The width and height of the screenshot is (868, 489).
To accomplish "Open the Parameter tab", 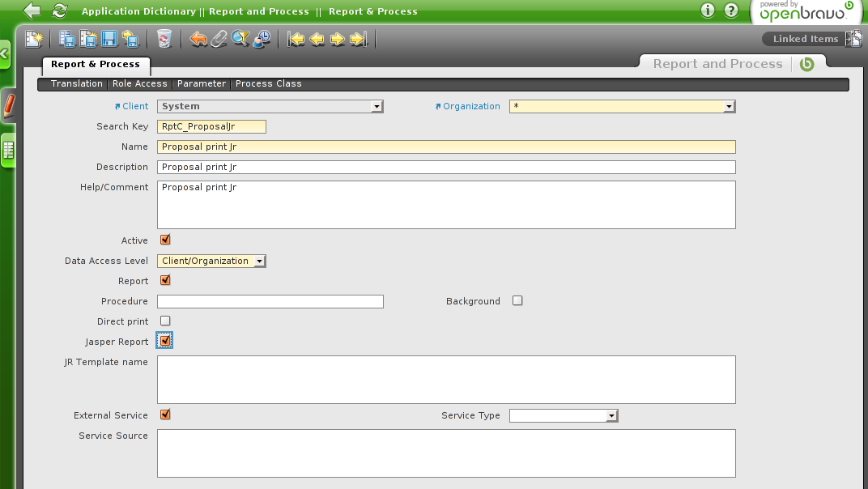I will pos(202,83).
